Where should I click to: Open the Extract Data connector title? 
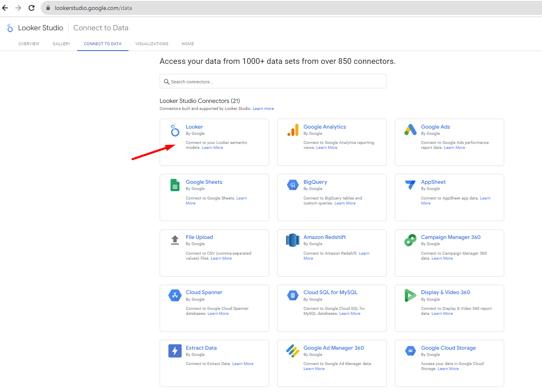tap(201, 348)
